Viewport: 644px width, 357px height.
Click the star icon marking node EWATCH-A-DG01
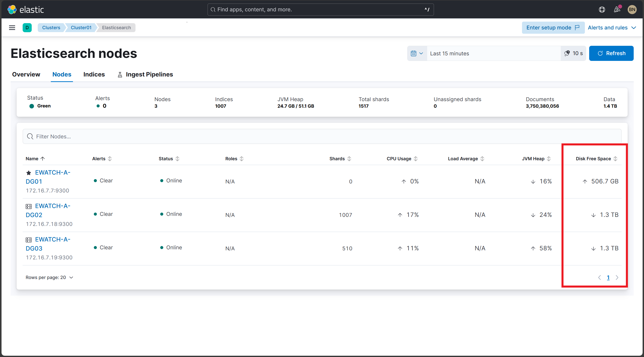click(x=28, y=173)
